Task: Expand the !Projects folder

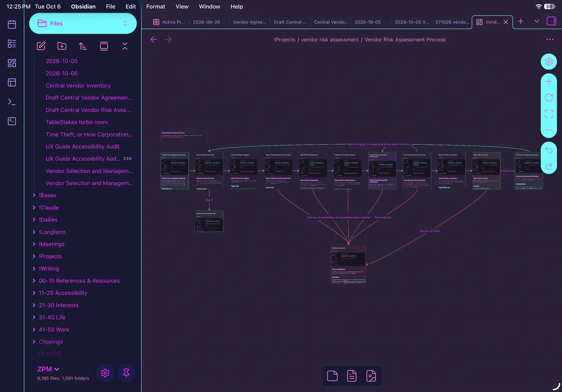Action: point(50,256)
